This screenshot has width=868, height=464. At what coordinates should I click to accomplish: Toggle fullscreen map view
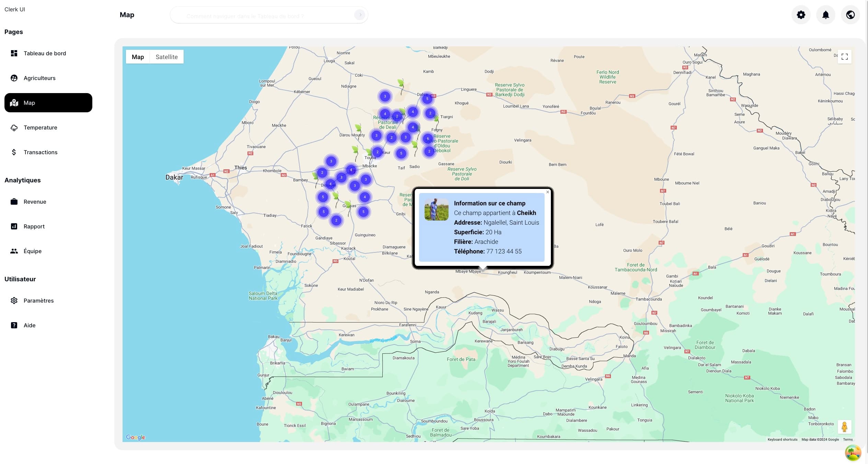(844, 57)
